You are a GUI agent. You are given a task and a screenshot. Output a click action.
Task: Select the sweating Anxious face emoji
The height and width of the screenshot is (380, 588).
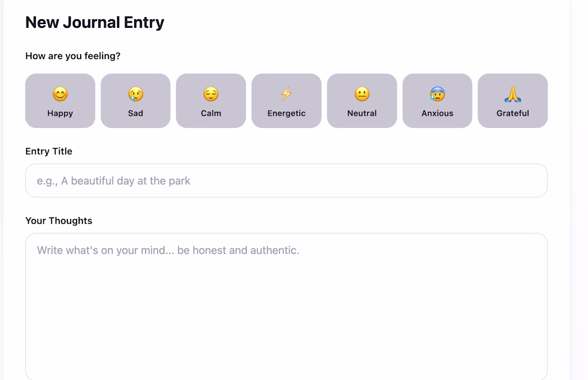tap(437, 94)
